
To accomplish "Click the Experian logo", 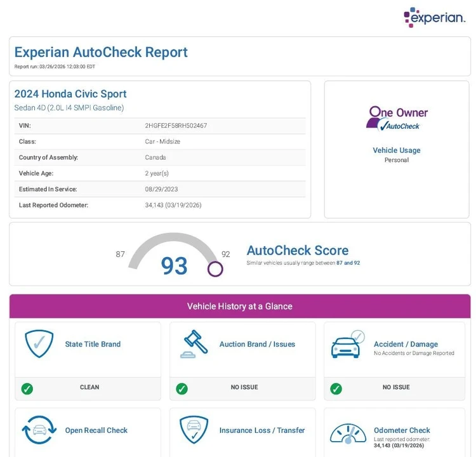I will point(434,17).
